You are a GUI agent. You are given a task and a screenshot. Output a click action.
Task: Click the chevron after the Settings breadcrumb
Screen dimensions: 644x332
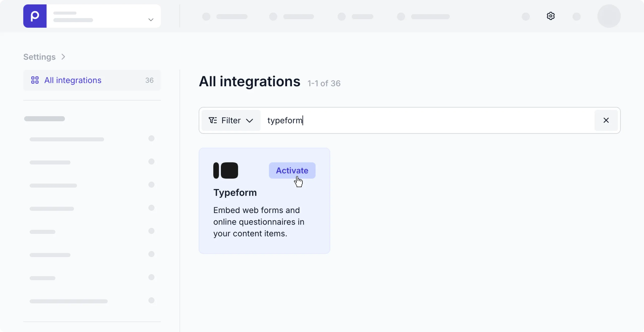tap(63, 57)
